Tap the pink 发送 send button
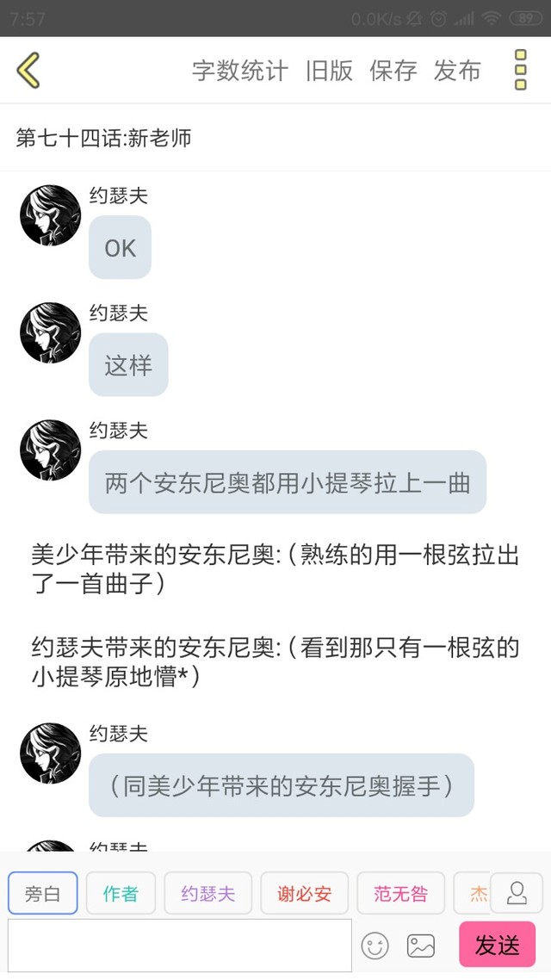This screenshot has height=980, width=551. tap(498, 945)
